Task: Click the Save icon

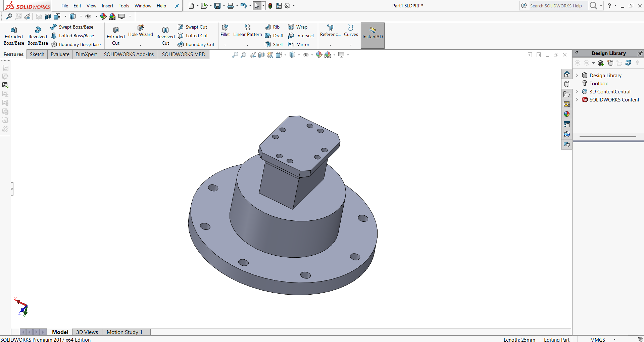Action: 217,6
